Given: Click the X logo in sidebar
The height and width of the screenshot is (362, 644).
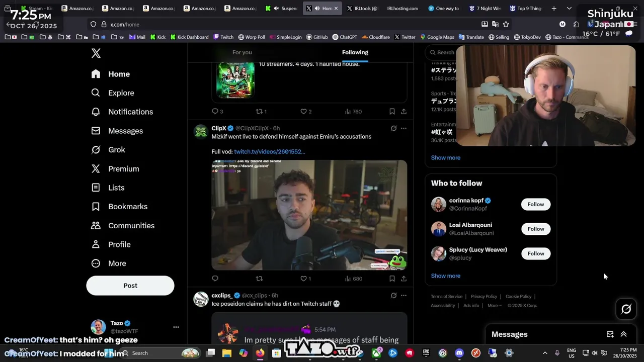Looking at the screenshot, I should click(96, 53).
